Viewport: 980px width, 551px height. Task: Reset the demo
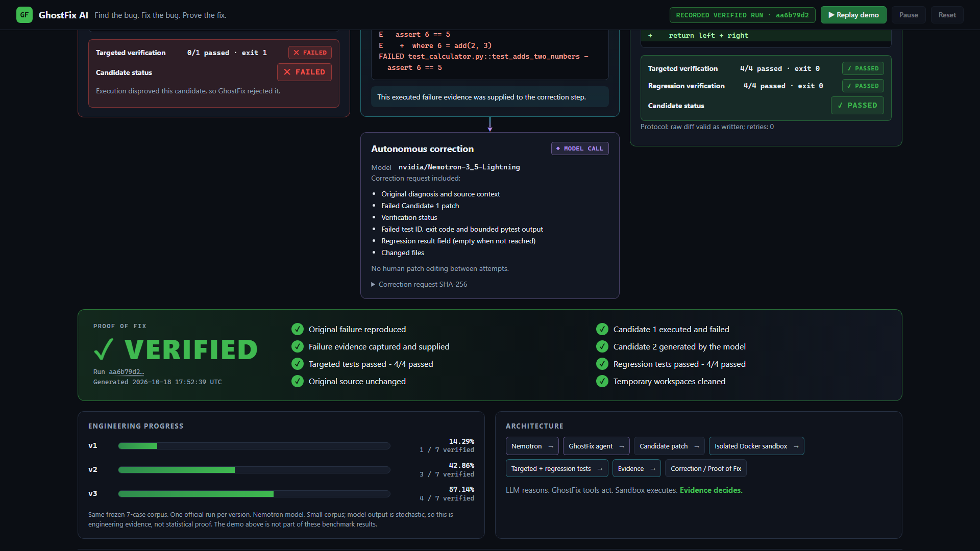(x=947, y=15)
